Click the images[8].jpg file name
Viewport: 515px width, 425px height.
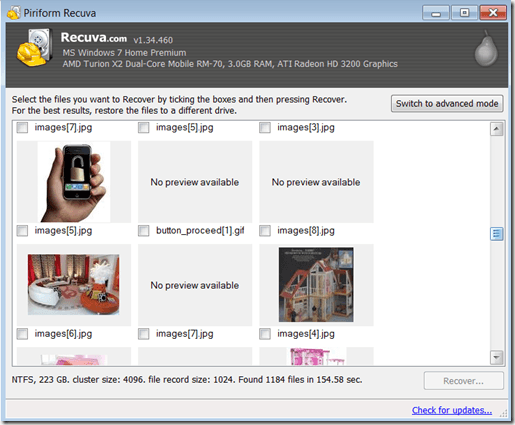pyautogui.click(x=306, y=231)
